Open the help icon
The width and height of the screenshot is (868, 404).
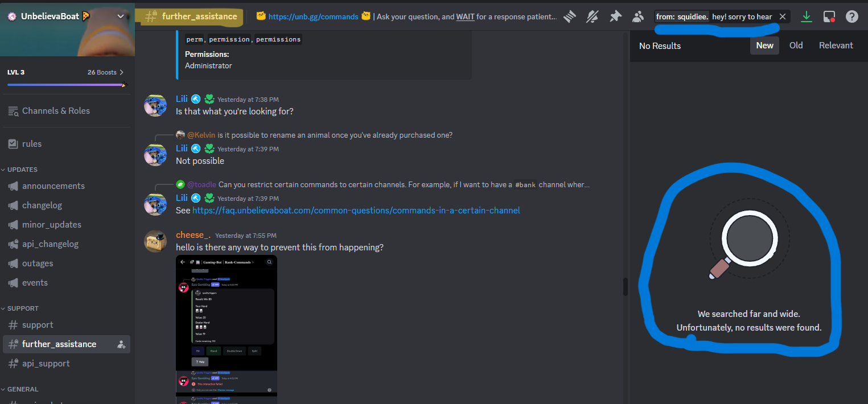[x=852, y=17]
